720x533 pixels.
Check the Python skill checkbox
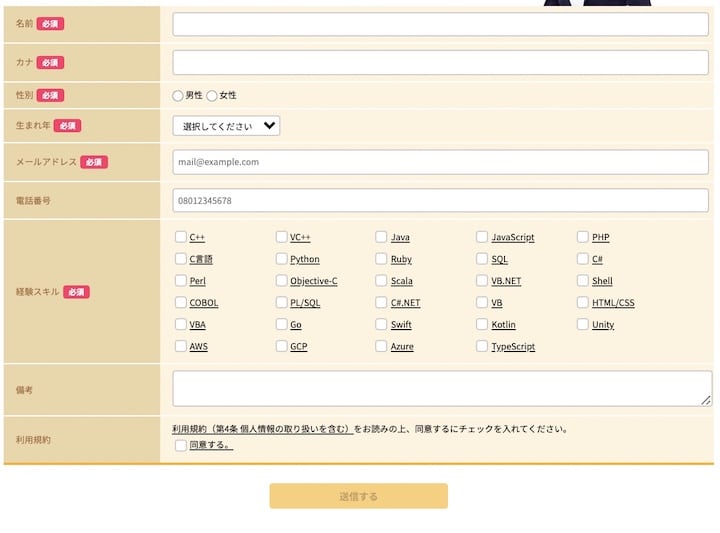(282, 259)
